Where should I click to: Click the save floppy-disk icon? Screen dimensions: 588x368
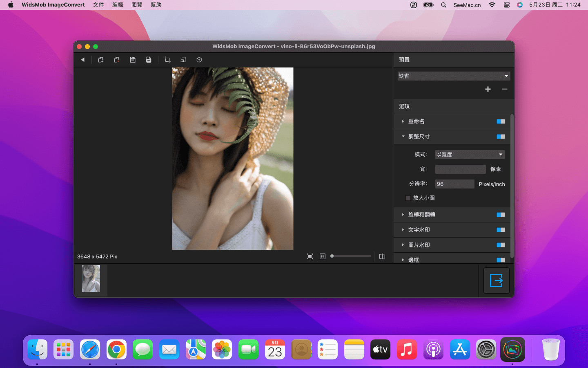(x=133, y=60)
